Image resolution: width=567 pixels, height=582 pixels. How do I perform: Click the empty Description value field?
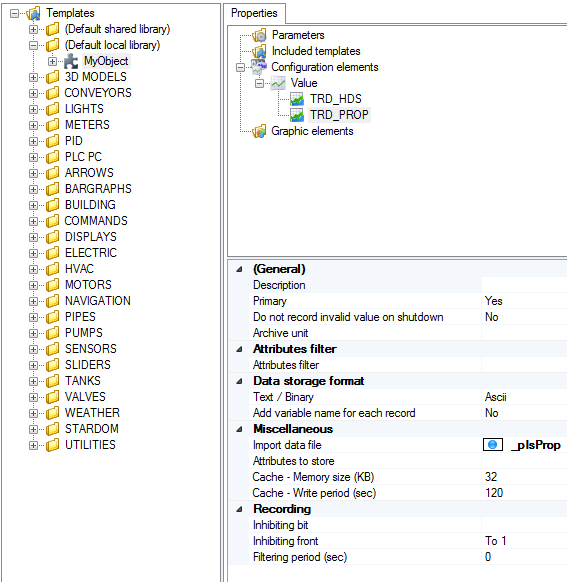coord(524,285)
